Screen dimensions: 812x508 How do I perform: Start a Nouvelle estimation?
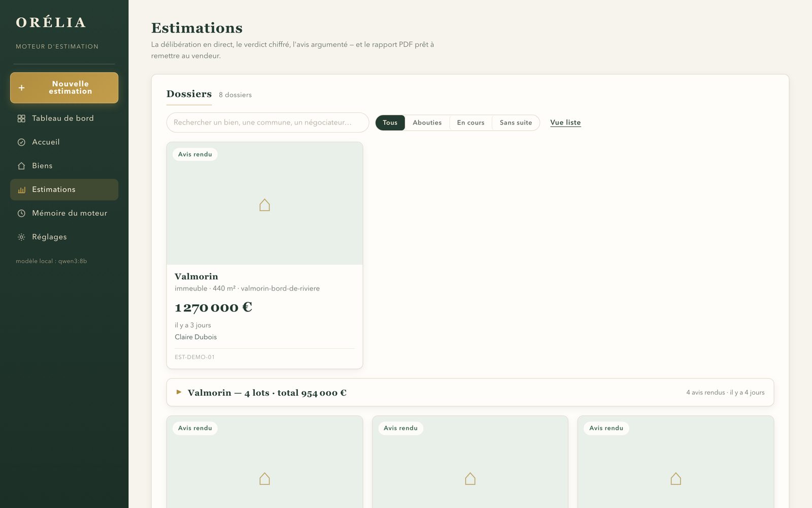click(64, 88)
